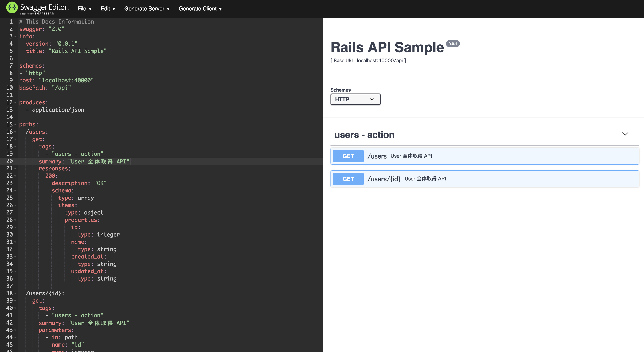Open the File menu
The image size is (644, 352).
point(84,9)
